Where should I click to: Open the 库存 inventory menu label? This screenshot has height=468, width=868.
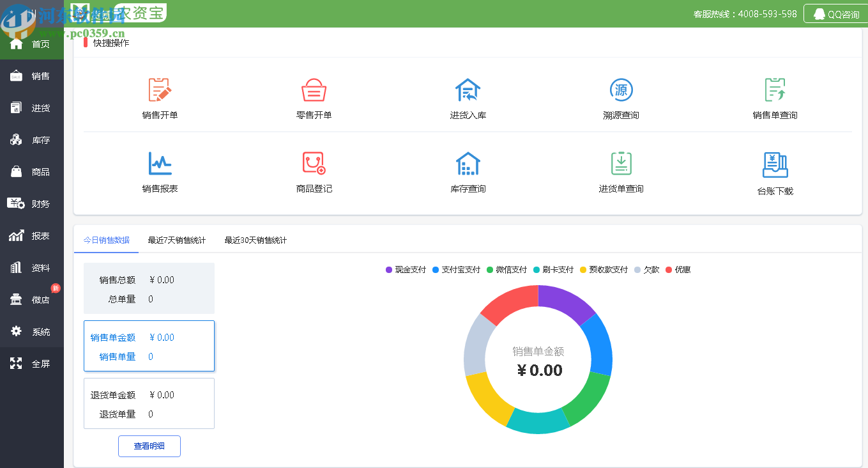41,140
